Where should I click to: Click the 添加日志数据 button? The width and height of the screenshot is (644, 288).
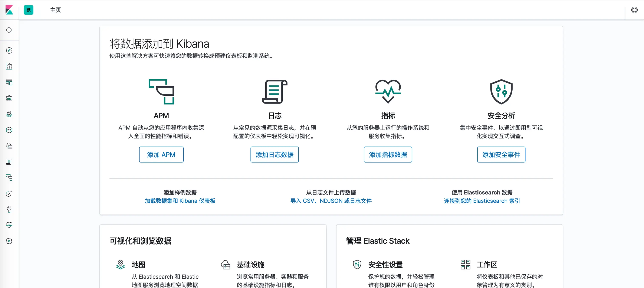pyautogui.click(x=275, y=154)
